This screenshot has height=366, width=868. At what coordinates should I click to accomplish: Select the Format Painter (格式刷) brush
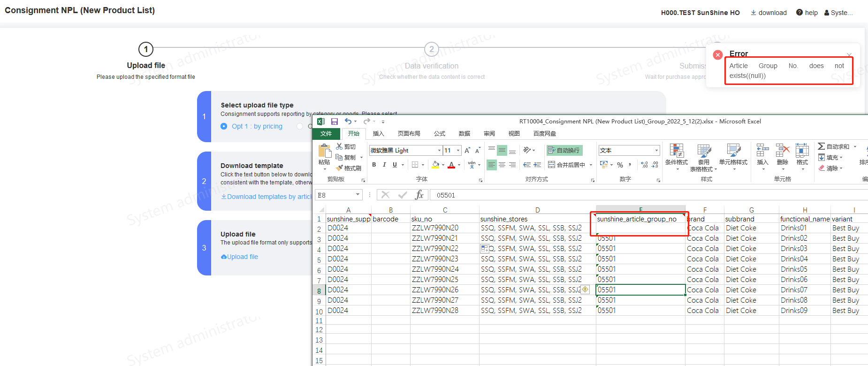[340, 168]
